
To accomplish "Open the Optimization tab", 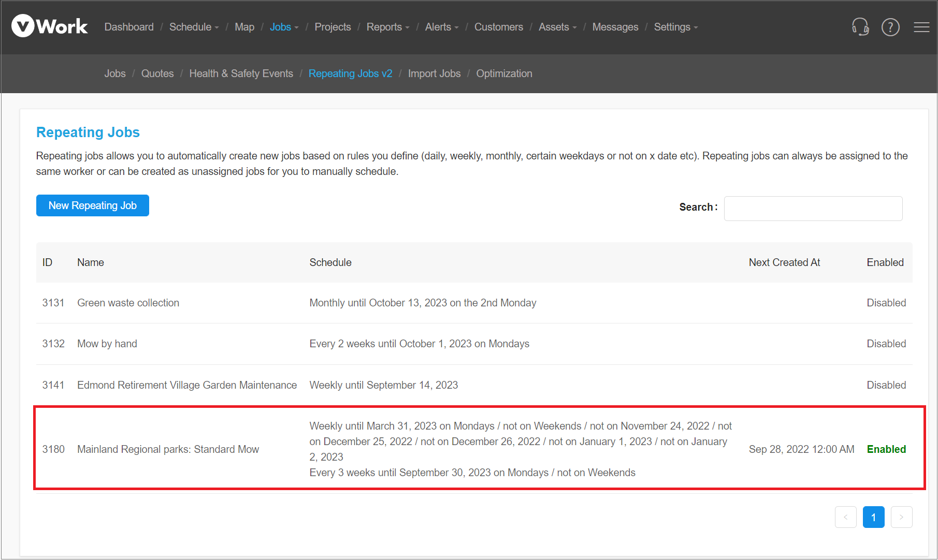I will coord(504,73).
